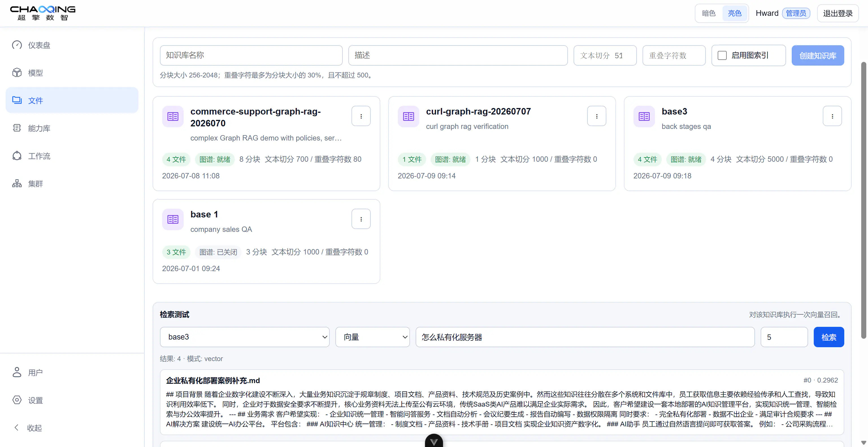The height and width of the screenshot is (447, 868).
Task: Open the 仪表盘 dashboard gauge icon
Action: (17, 45)
